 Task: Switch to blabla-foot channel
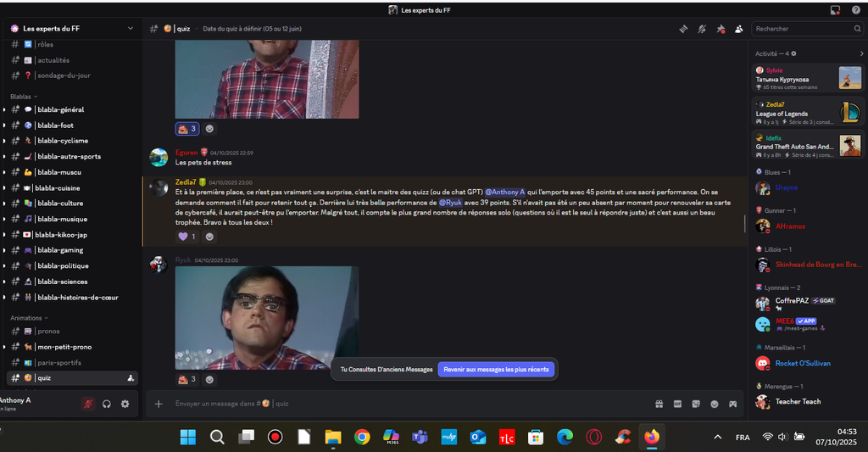(71, 126)
